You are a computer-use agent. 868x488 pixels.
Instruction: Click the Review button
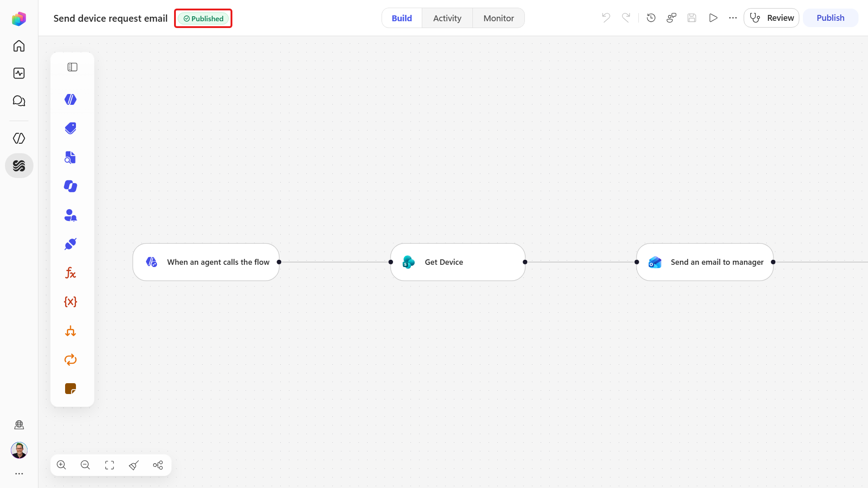click(771, 18)
